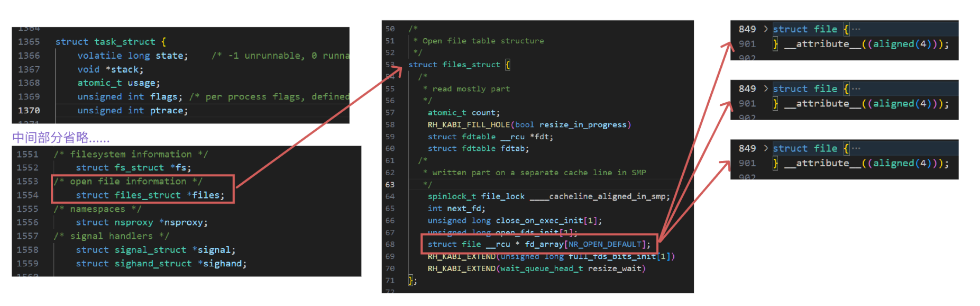
Task: Click 'int next_fd' on line 65
Action: coord(456,209)
